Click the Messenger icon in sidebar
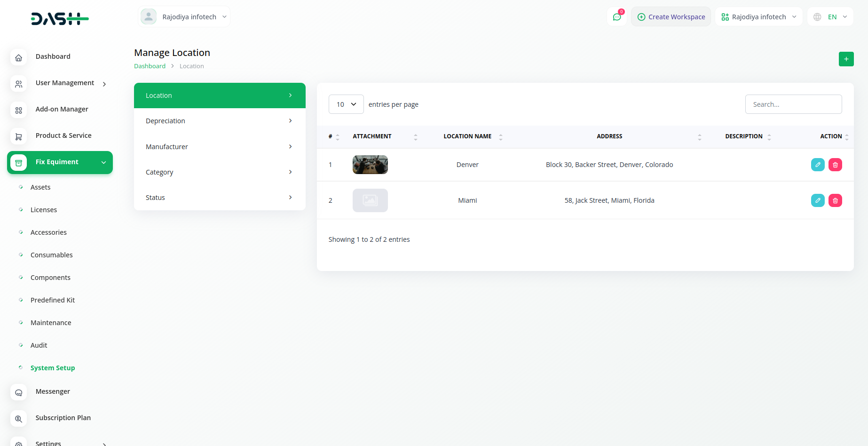Viewport: 868px width, 446px height. (19, 392)
